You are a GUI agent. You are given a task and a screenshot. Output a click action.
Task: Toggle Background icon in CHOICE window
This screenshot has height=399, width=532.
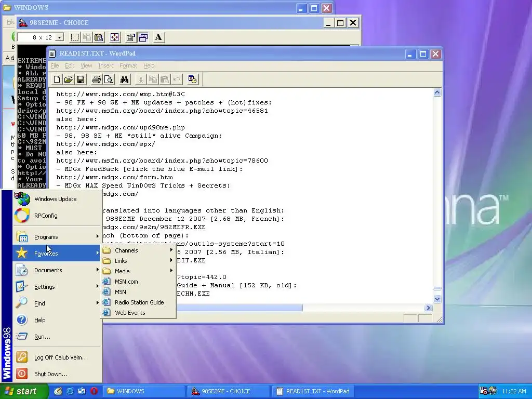(143, 37)
